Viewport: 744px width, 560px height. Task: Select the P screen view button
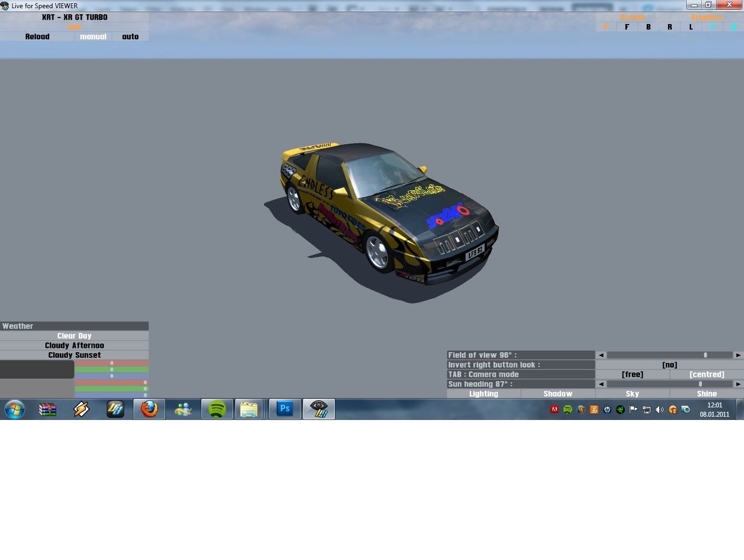click(x=606, y=27)
